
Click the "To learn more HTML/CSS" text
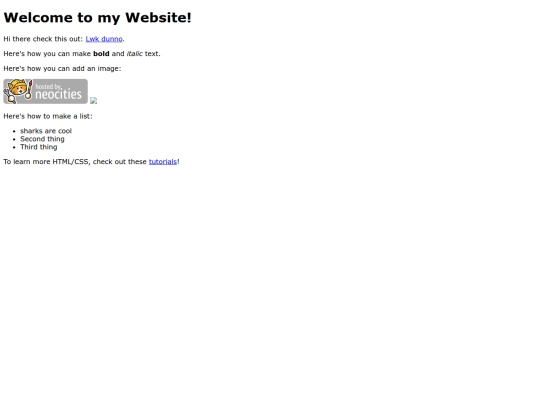tap(47, 162)
